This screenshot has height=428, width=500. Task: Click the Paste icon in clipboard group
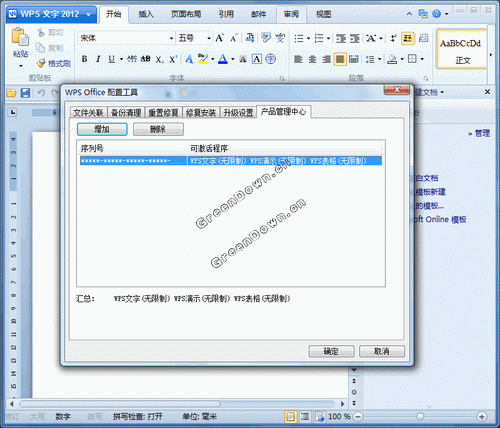(20, 37)
